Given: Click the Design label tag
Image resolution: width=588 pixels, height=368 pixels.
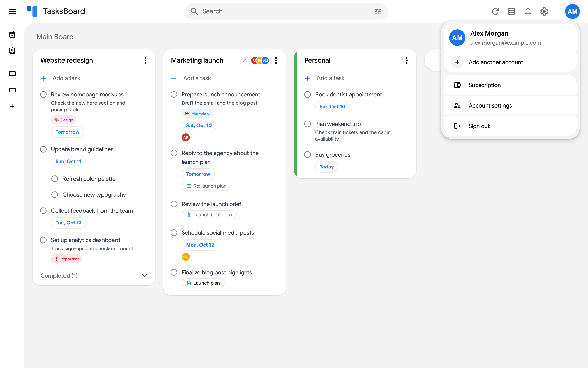Looking at the screenshot, I should coord(64,120).
